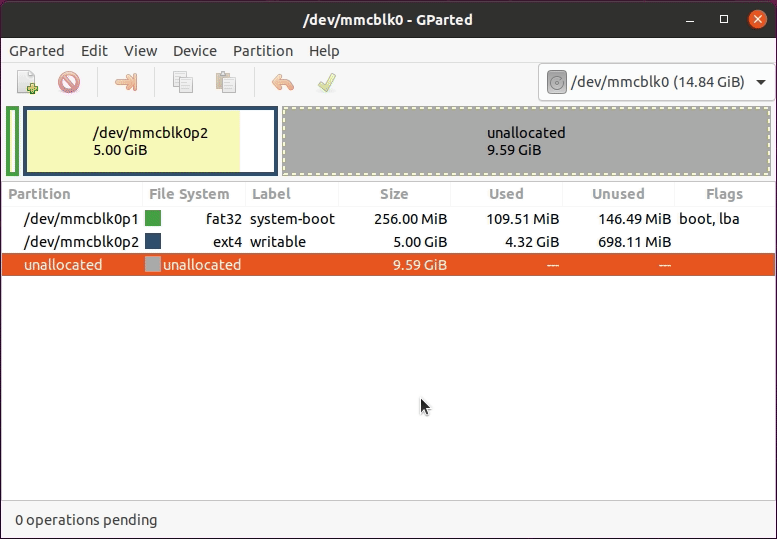The height and width of the screenshot is (539, 777).
Task: Click the disk icon in device selector
Action: point(556,82)
